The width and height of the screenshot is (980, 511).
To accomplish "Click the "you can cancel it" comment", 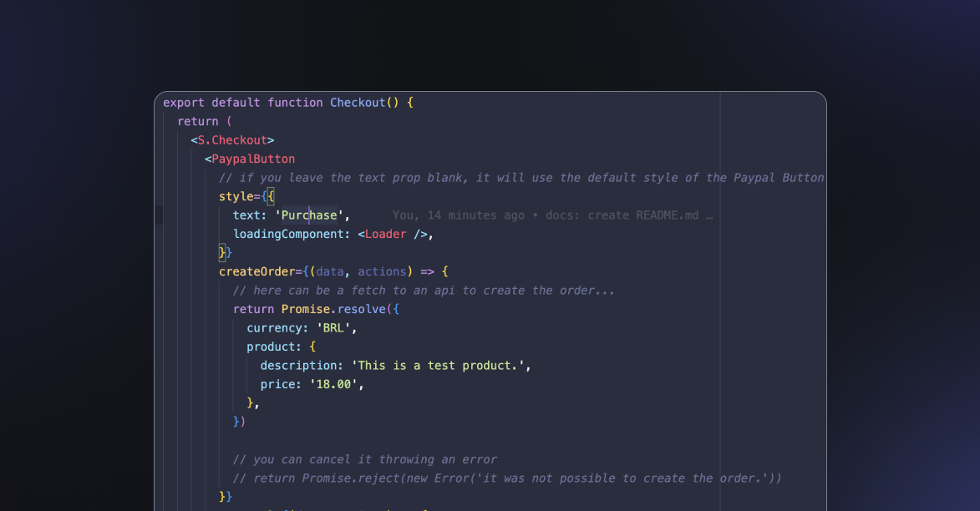I will tap(364, 459).
